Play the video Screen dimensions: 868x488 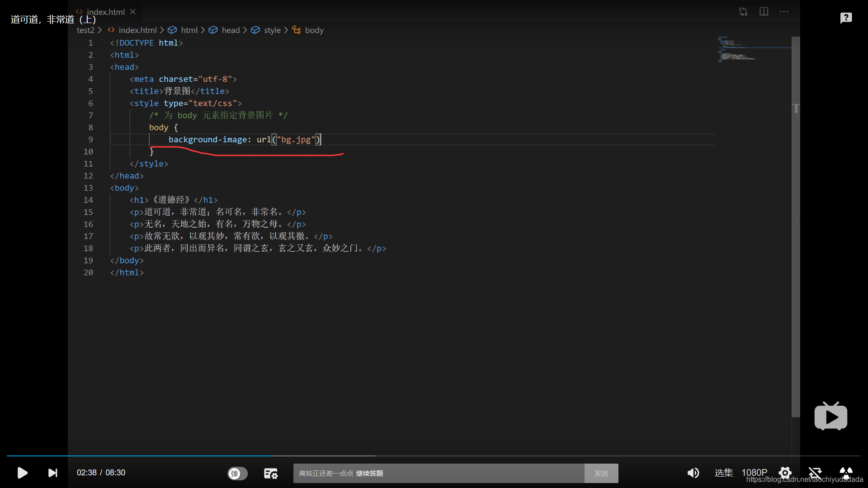click(x=22, y=473)
